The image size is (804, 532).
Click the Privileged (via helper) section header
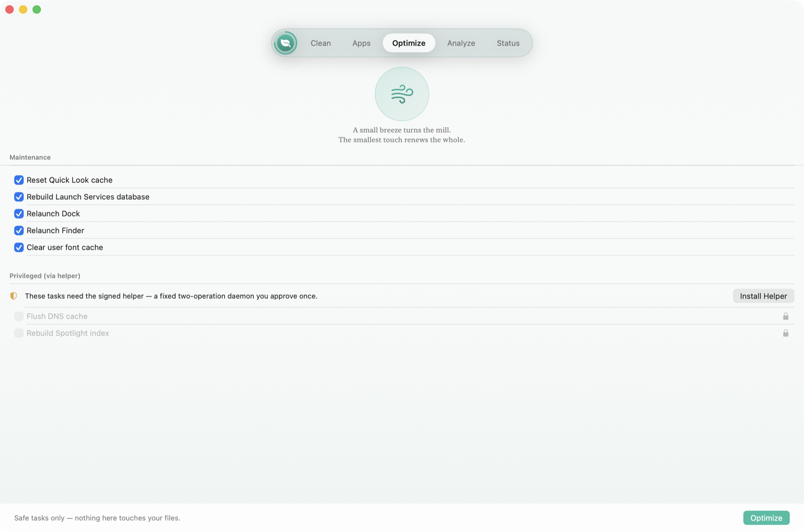[45, 276]
